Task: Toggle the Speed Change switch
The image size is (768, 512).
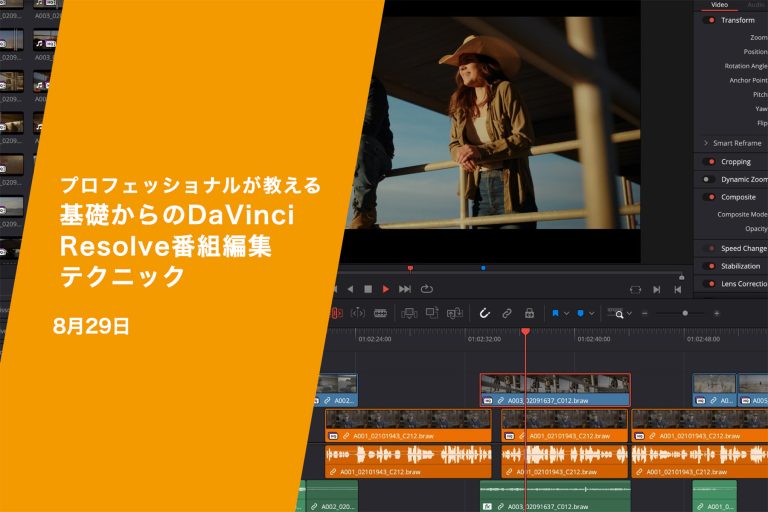Action: coord(709,248)
